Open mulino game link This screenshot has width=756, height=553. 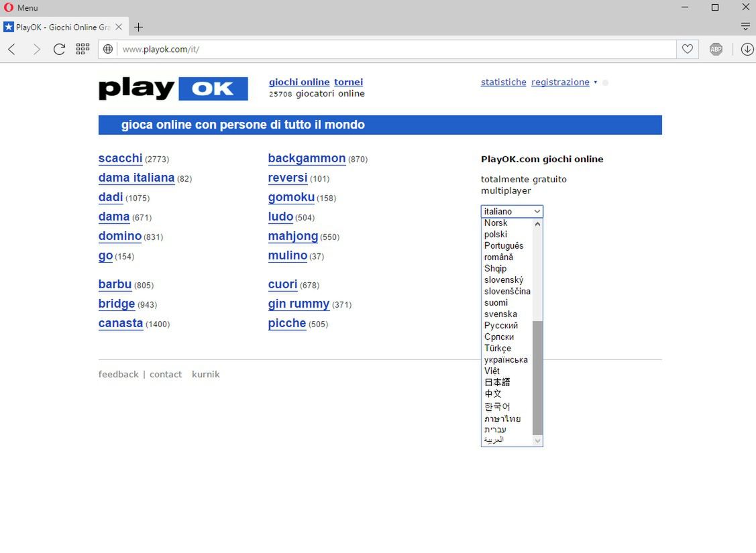[x=288, y=255]
